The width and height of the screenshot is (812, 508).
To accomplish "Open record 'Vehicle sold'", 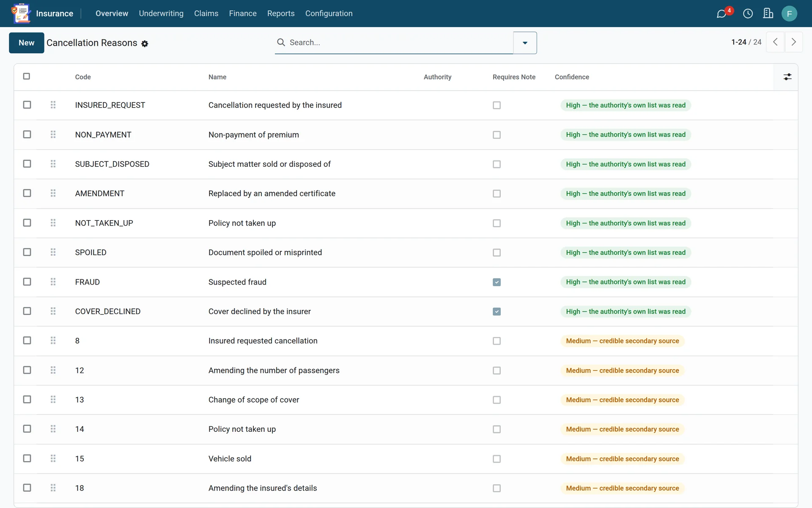I will 230,458.
